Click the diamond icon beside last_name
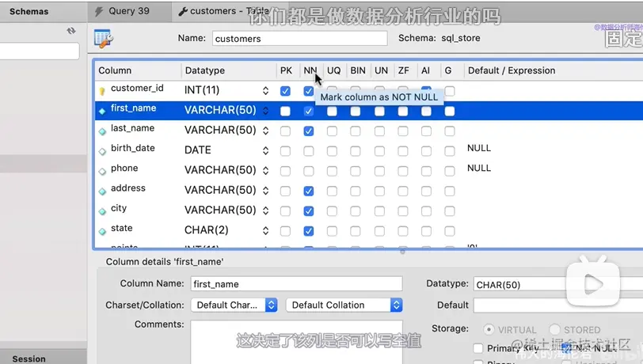The height and width of the screenshot is (364, 643). point(102,131)
